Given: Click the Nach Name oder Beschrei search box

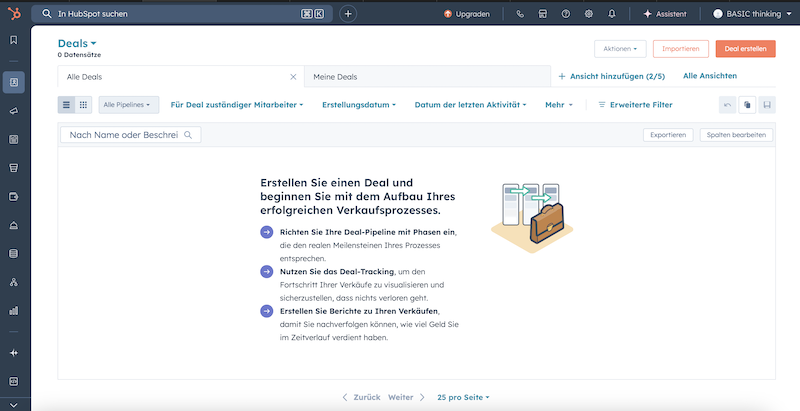Looking at the screenshot, I should 131,135.
